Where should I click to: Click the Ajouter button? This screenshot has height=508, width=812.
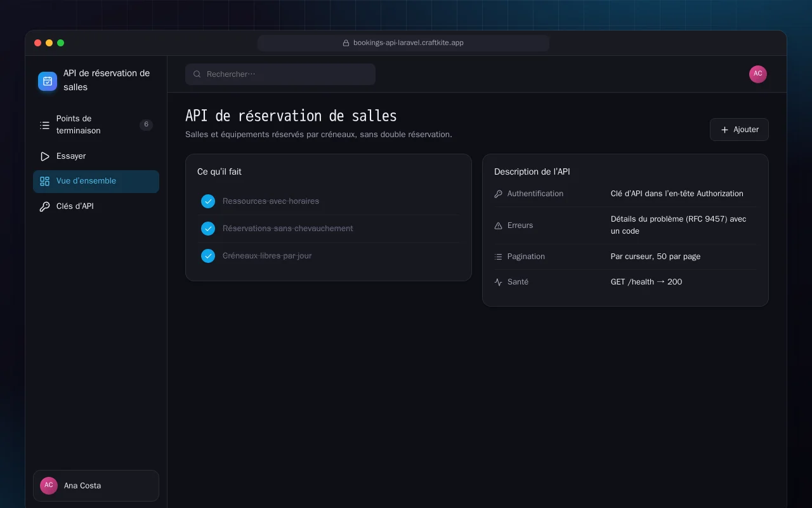pos(739,130)
